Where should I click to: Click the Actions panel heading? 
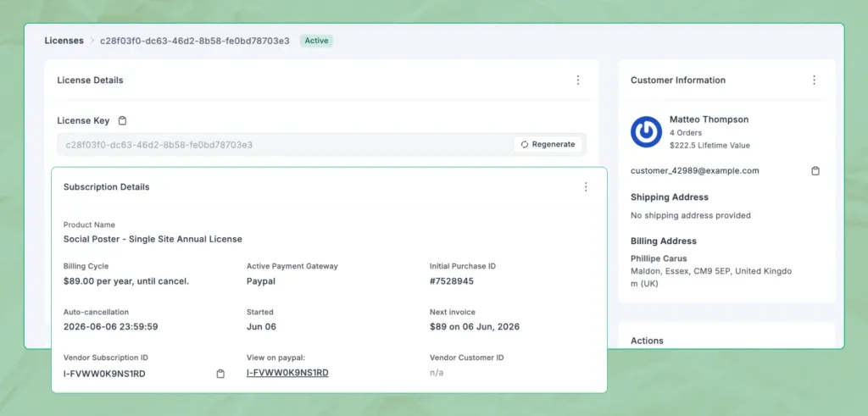point(647,341)
